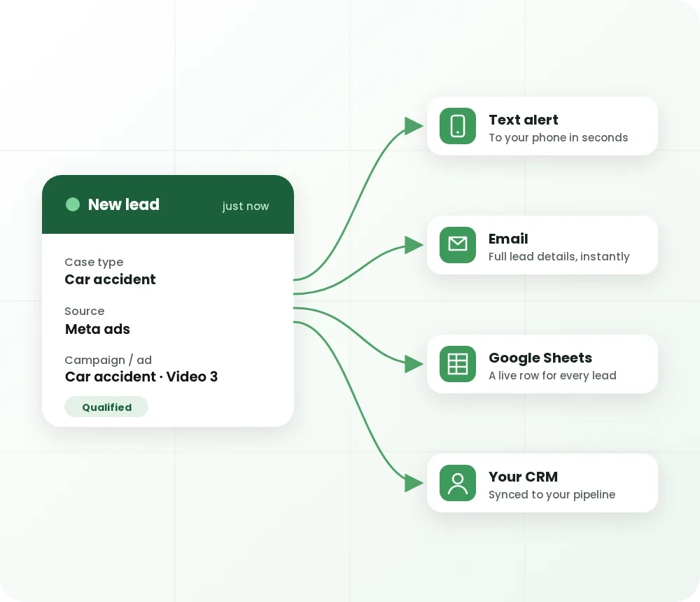This screenshot has height=602, width=700.
Task: Open the Google Sheets card title
Action: pos(540,358)
